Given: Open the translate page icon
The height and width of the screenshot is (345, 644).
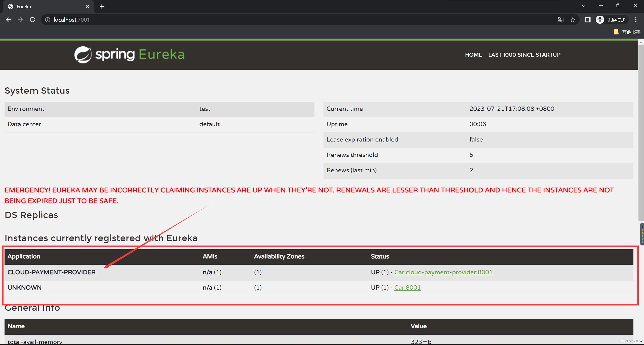Looking at the screenshot, I should click(560, 20).
